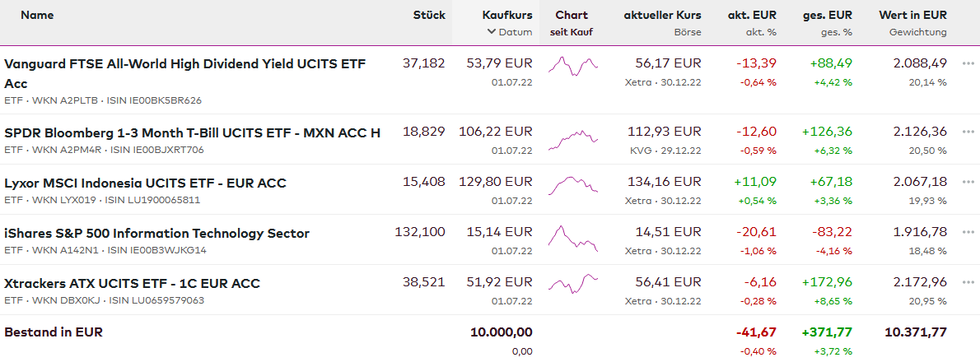Open Lyxor MSCI Indonesia UCITS ETF details
The width and height of the screenshot is (980, 362).
pyautogui.click(x=145, y=183)
